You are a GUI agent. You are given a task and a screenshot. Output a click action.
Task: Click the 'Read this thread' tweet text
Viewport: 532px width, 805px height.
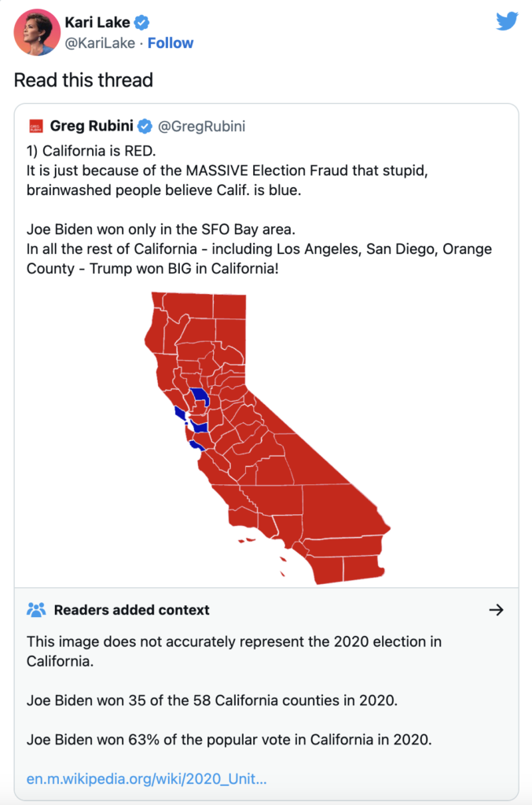click(83, 81)
